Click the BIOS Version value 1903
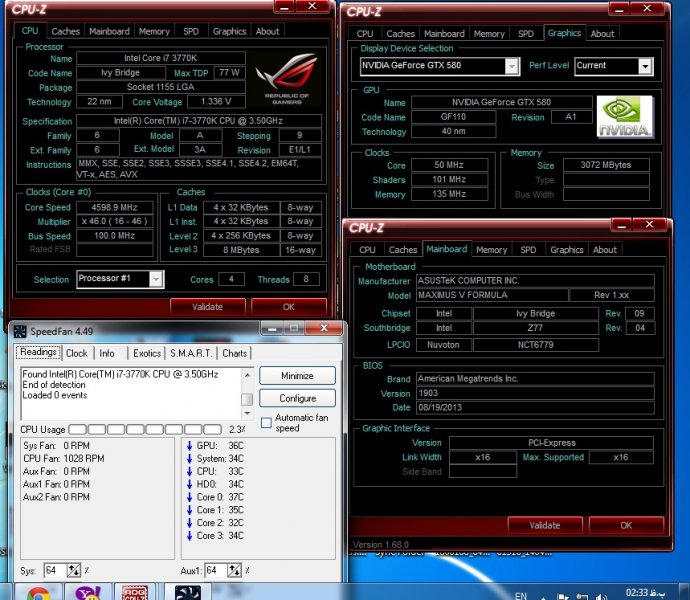This screenshot has width=690, height=600. (x=535, y=393)
